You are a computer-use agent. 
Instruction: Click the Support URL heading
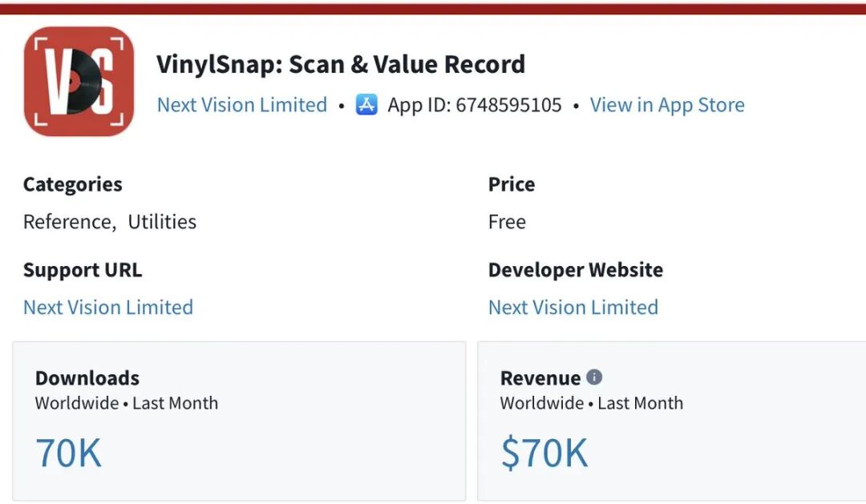coord(83,270)
